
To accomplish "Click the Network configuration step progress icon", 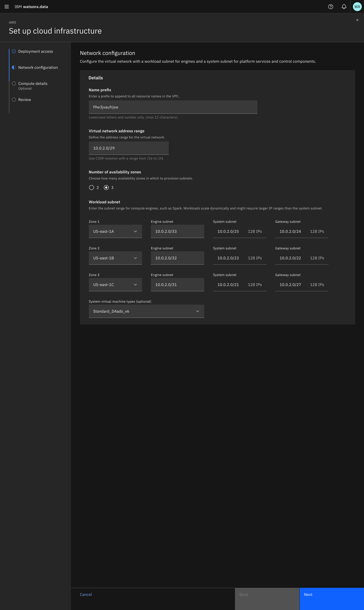I will 14,67.
